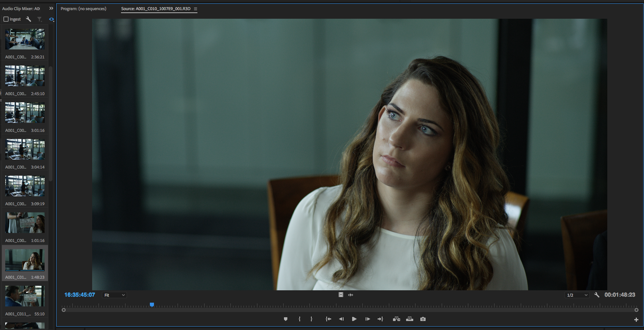644x330 pixels.
Task: Select Source A001_C010 tab
Action: click(x=156, y=9)
